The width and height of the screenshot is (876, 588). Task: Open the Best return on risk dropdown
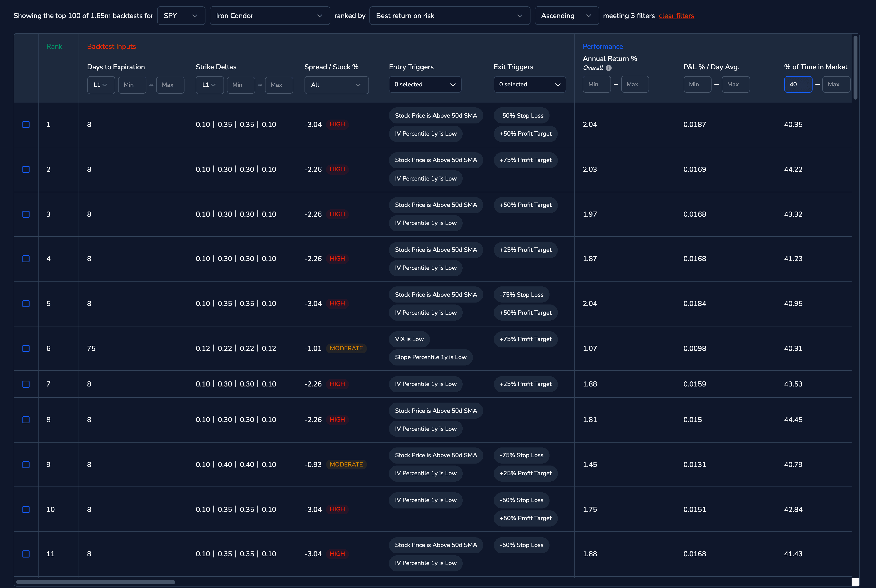(450, 16)
